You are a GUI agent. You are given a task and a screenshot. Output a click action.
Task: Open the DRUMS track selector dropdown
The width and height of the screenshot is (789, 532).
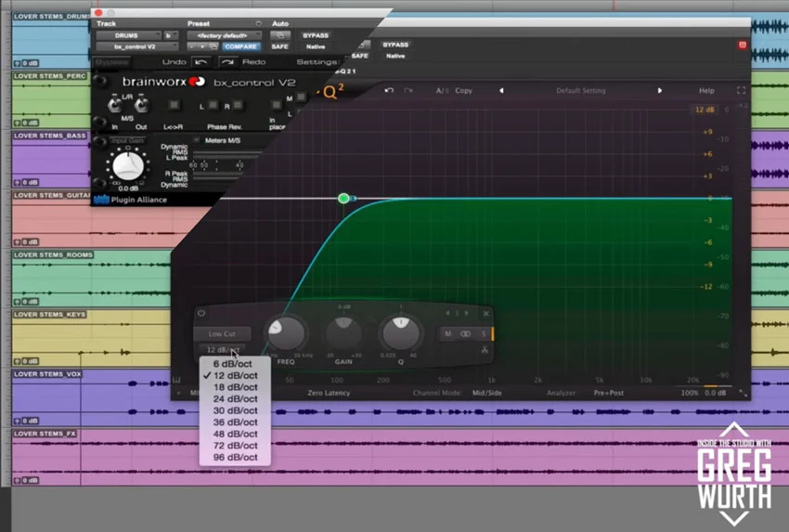point(129,35)
